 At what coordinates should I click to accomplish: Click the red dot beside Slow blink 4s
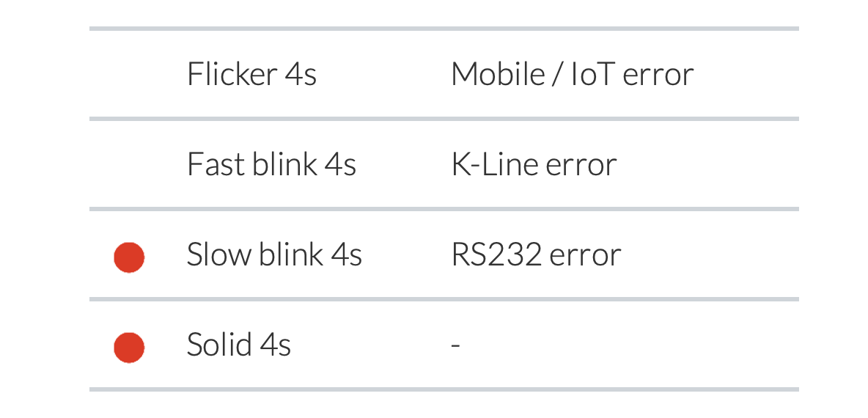129,257
